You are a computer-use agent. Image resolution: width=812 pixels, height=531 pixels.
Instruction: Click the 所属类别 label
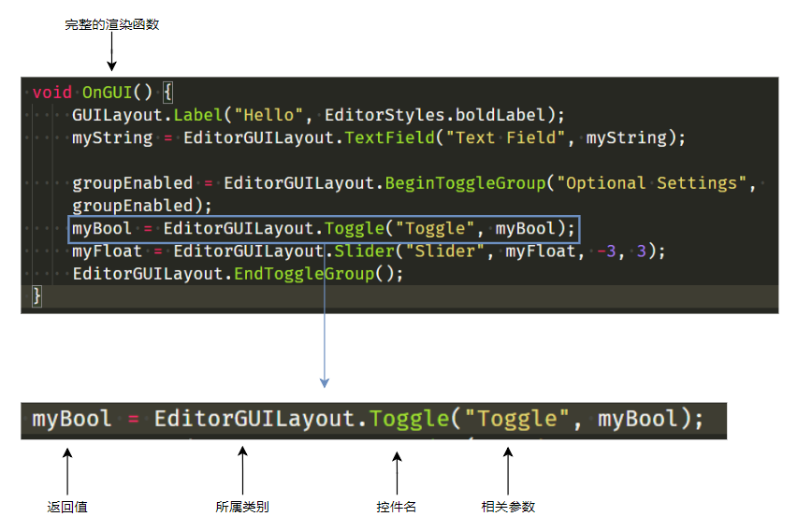[x=242, y=507]
